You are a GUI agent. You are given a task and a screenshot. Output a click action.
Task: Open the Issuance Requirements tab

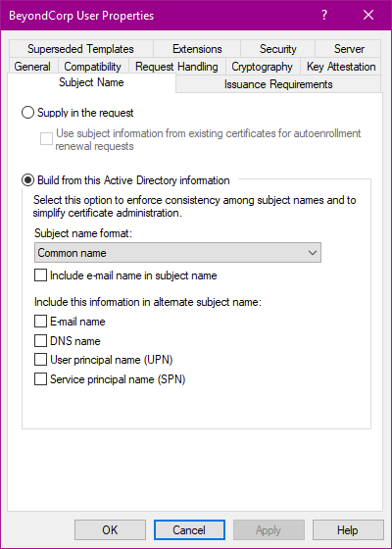point(278,84)
